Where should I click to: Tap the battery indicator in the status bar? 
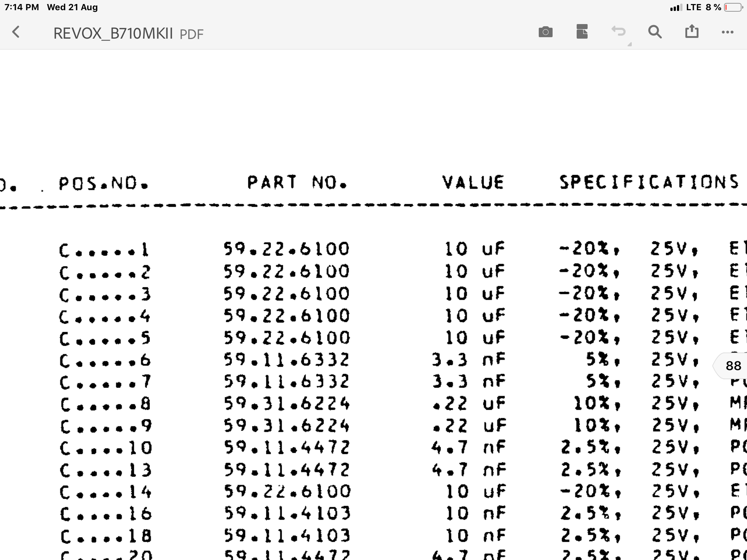(734, 7)
